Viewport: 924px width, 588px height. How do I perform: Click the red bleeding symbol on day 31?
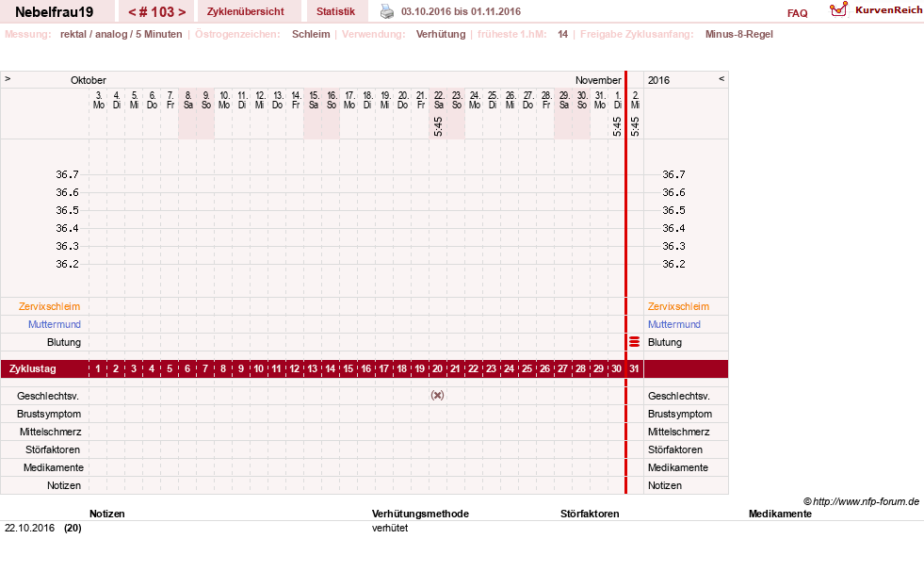634,342
